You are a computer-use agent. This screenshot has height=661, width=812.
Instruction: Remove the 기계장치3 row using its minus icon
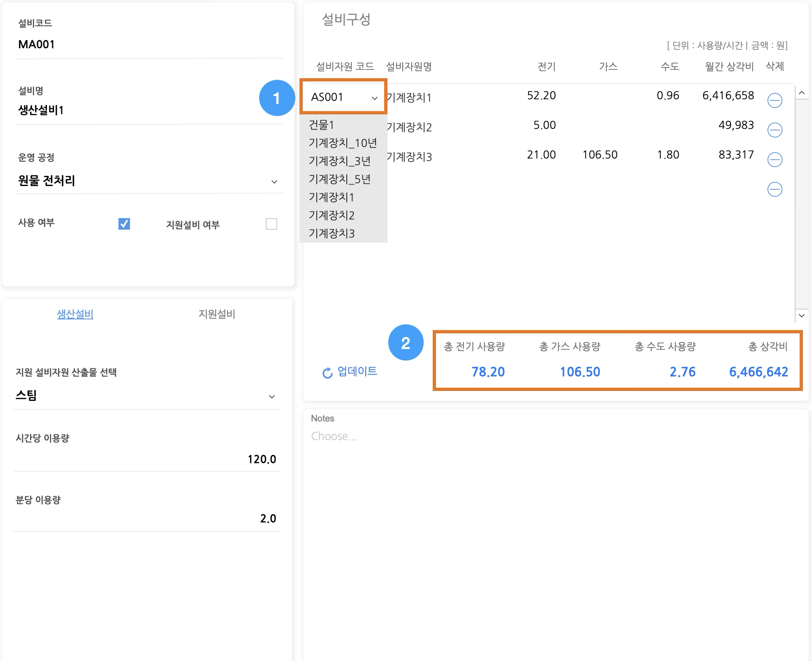coord(775,160)
